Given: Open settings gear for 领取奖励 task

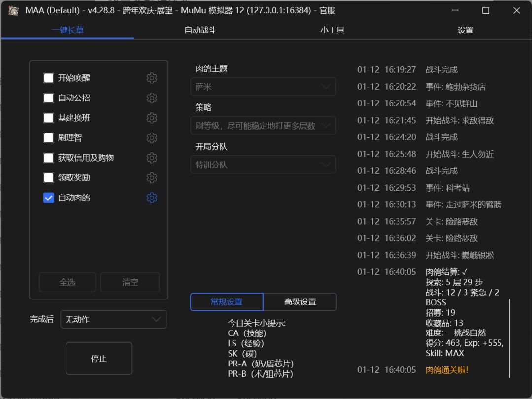Looking at the screenshot, I should coord(152,178).
